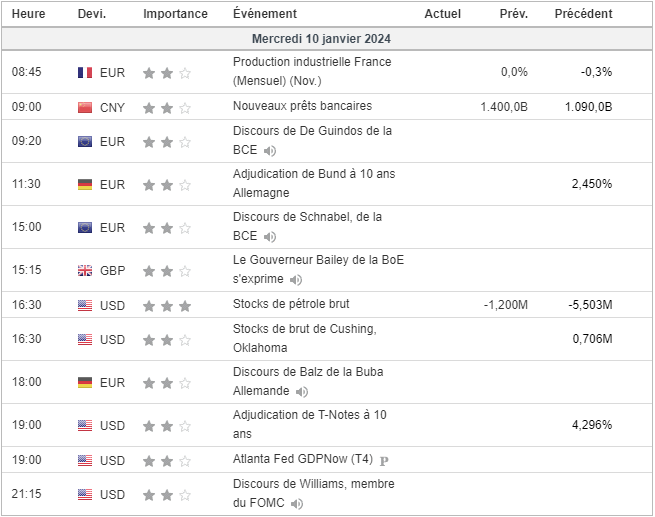Click the 'Heure' column header
The width and height of the screenshot is (655, 517).
(x=28, y=14)
